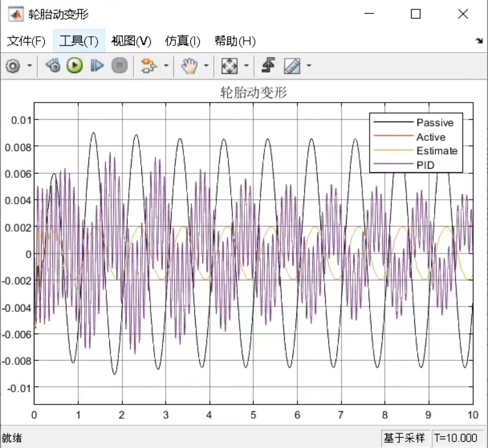Open the 视图(V) menu
This screenshot has width=488, height=448.
coord(131,41)
